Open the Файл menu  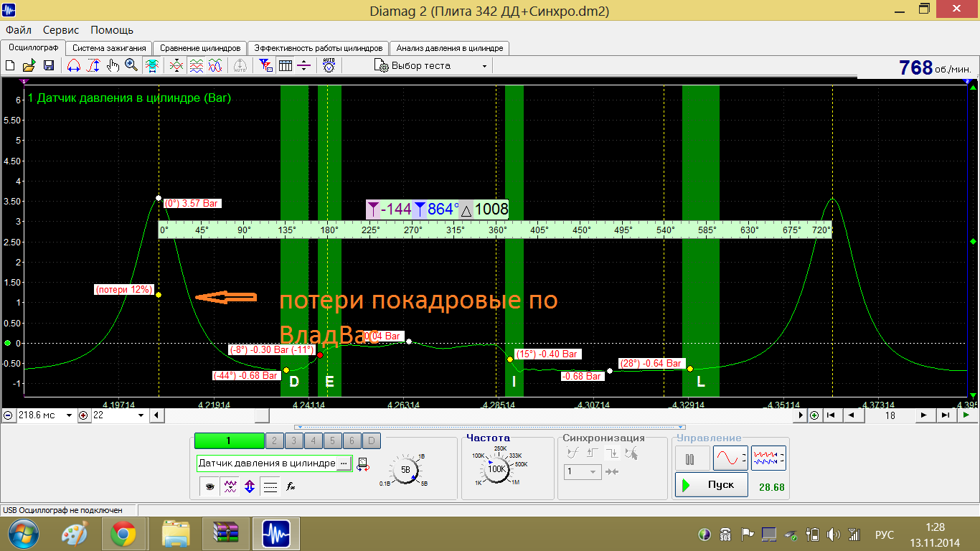pyautogui.click(x=19, y=30)
